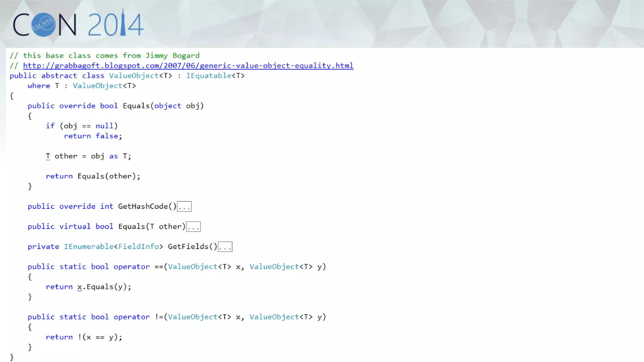Expand collapsed GetHashCode method body

click(x=184, y=207)
